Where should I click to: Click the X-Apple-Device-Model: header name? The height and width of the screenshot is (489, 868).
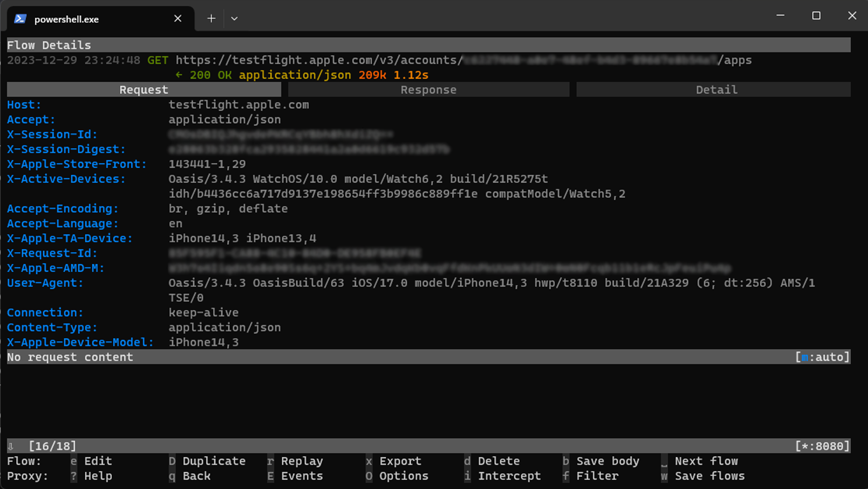(x=80, y=342)
